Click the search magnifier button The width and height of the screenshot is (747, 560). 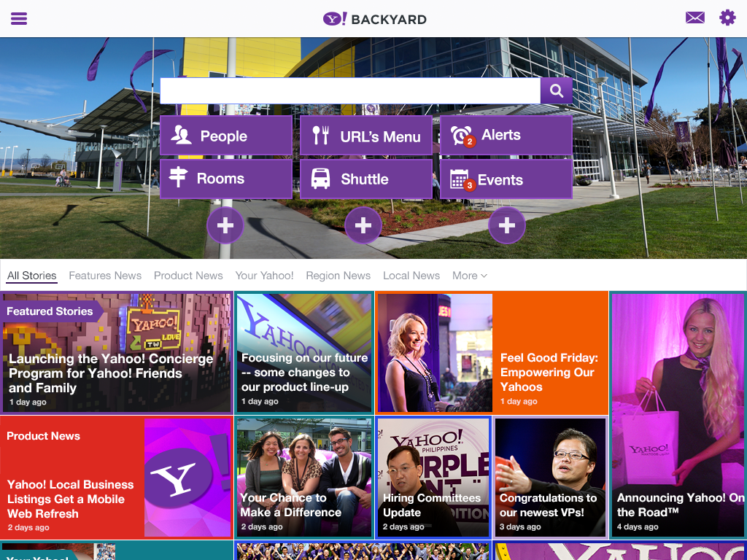tap(557, 91)
